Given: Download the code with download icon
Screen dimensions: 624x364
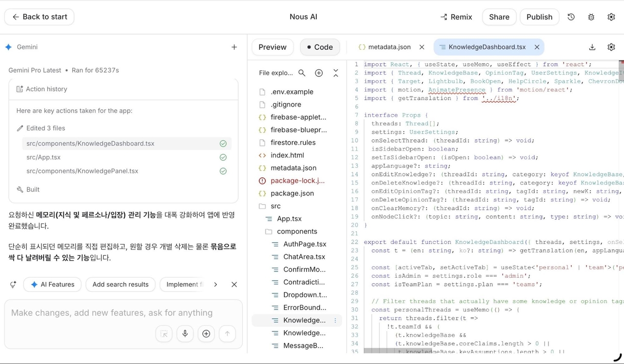Looking at the screenshot, I should (x=592, y=47).
